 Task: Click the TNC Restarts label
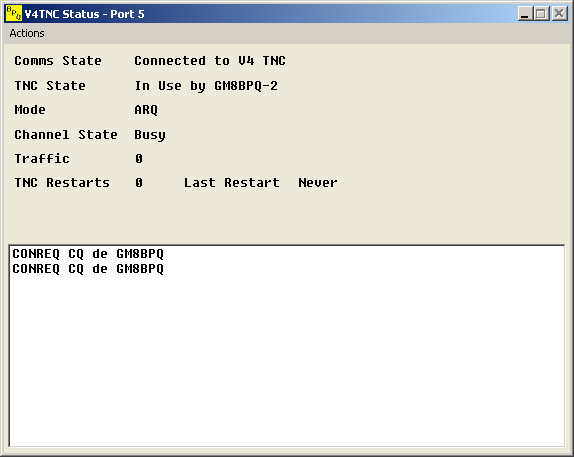tap(62, 182)
